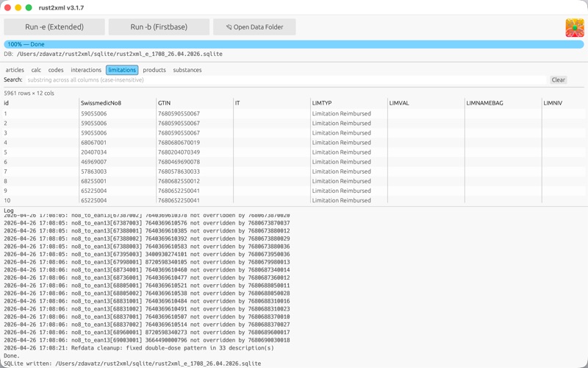Select GTIN cell 7680680670019
Screen dimensions: 588x368
coord(179,143)
